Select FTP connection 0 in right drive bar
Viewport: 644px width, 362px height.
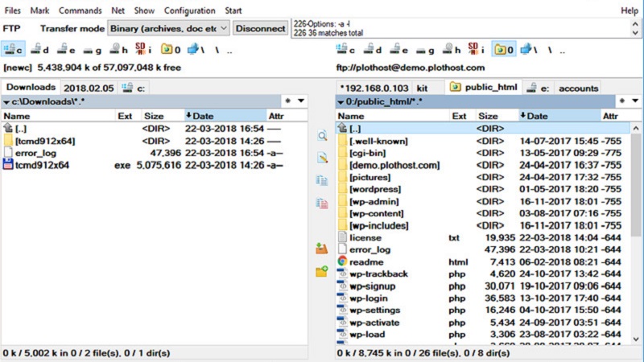click(x=503, y=50)
